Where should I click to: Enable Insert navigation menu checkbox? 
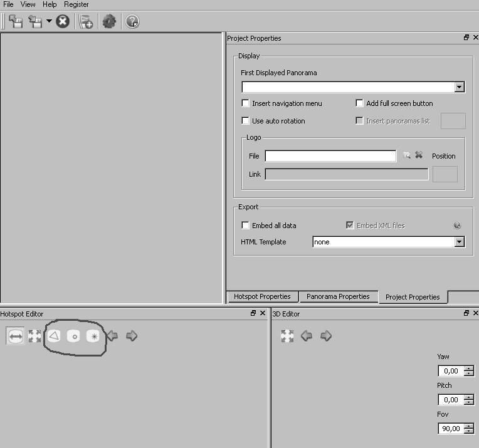pyautogui.click(x=246, y=103)
